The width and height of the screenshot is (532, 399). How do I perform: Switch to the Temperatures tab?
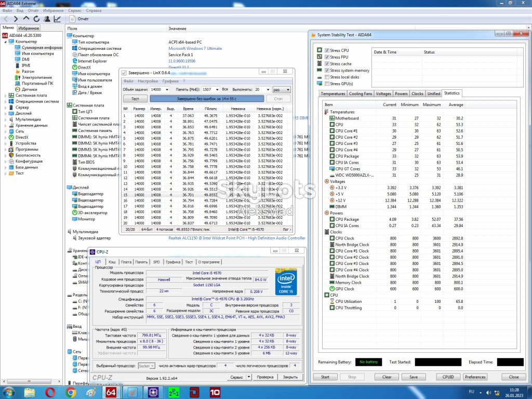tap(333, 94)
